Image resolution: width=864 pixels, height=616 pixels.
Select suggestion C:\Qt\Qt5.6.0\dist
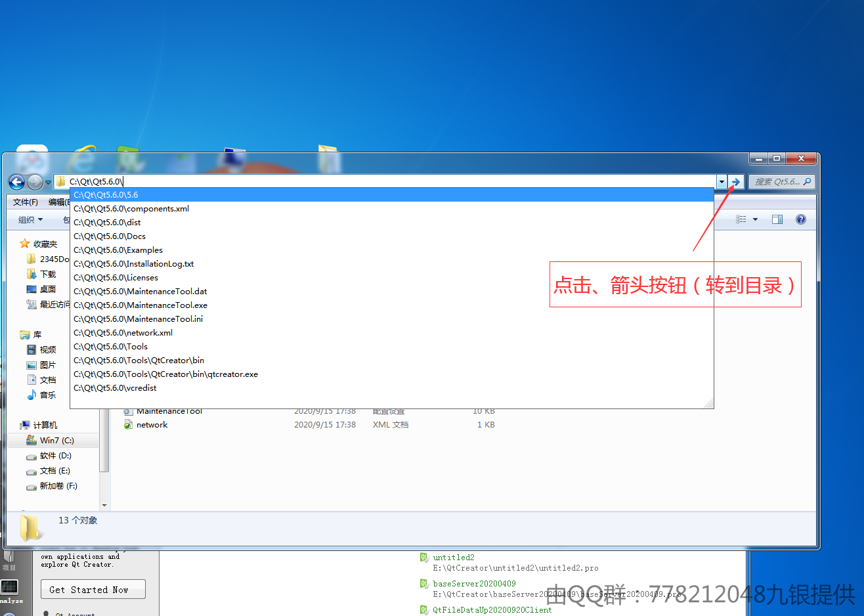tap(392, 223)
